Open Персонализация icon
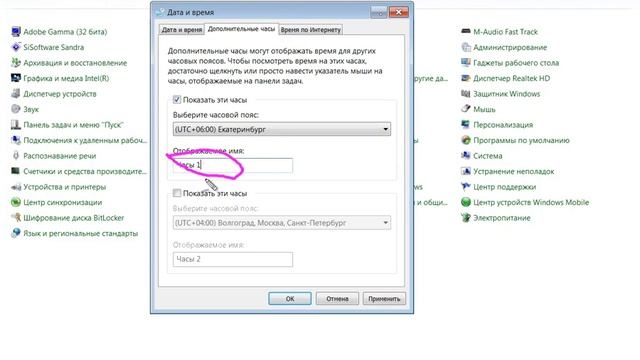Viewport: 640px width, 360px height. [x=466, y=124]
